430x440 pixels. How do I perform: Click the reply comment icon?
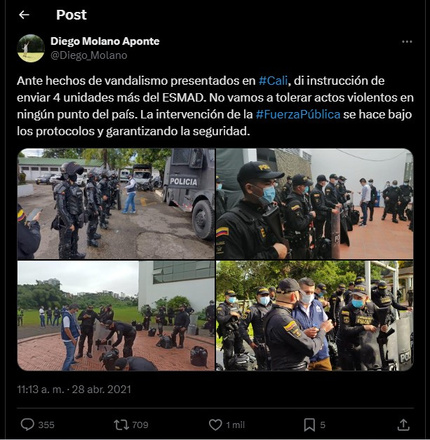pos(27,424)
